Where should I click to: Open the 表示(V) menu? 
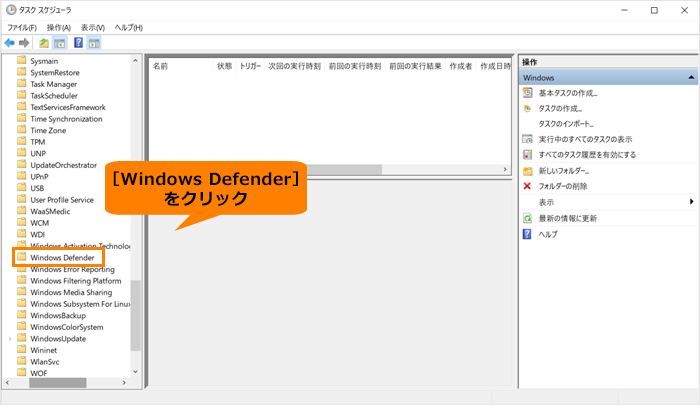(93, 28)
